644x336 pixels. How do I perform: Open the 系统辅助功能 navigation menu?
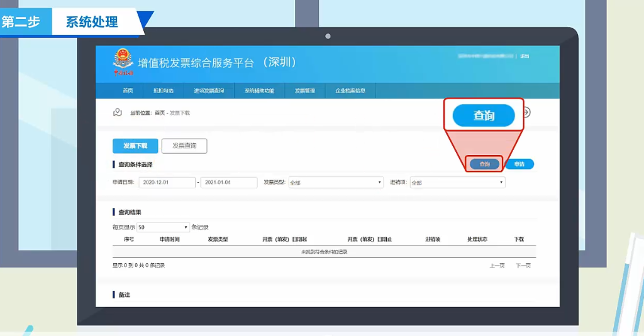pyautogui.click(x=260, y=90)
